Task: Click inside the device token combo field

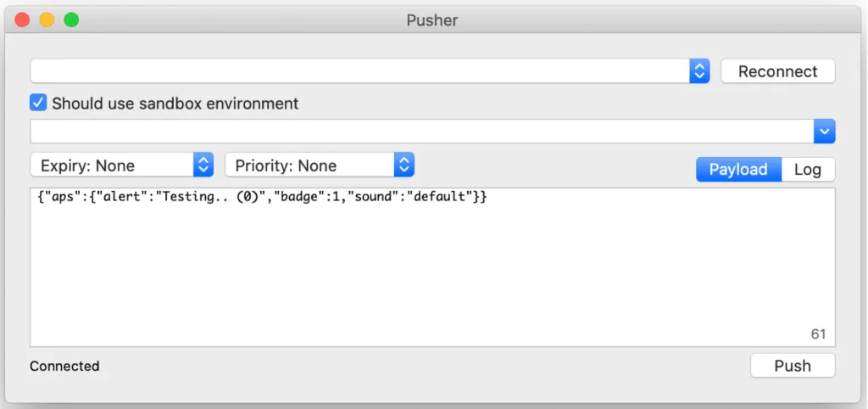Action: [x=421, y=132]
